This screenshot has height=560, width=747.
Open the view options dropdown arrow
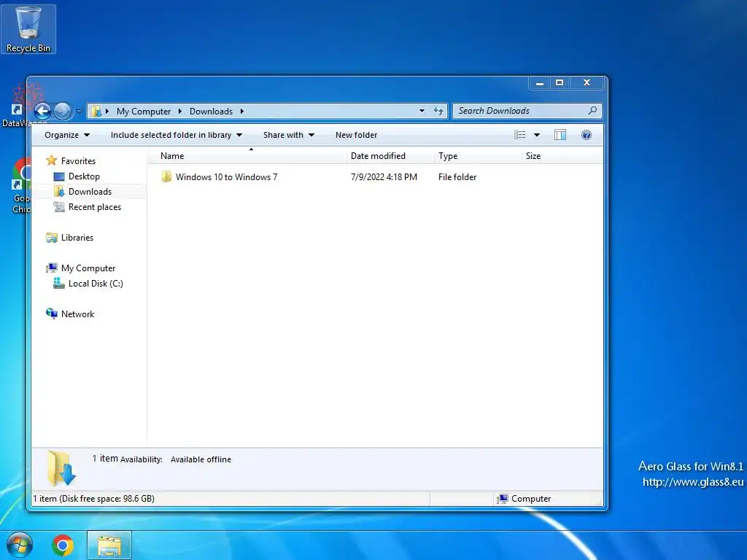[537, 135]
